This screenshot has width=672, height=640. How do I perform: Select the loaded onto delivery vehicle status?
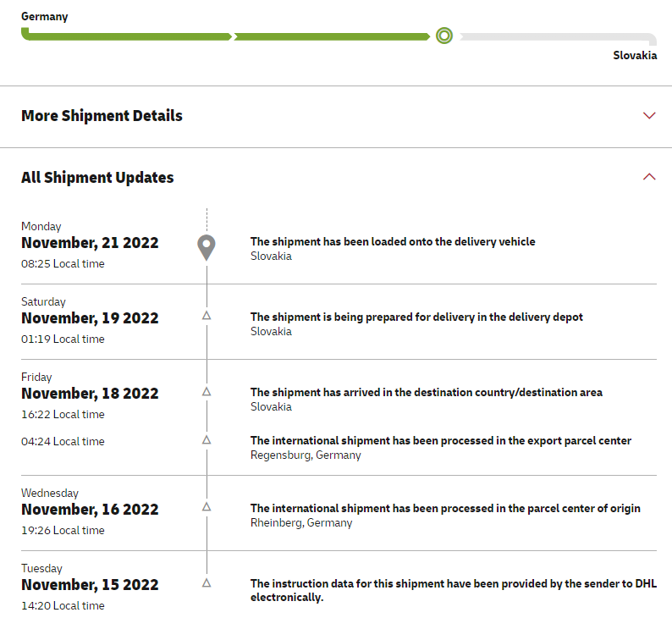tap(393, 241)
